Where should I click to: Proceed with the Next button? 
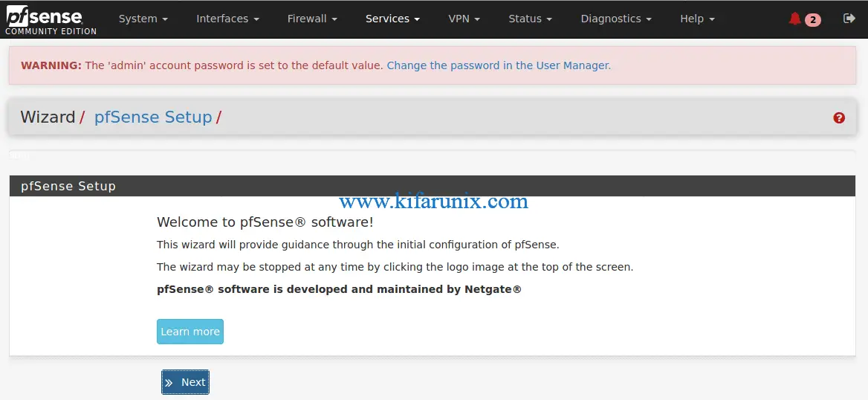point(186,382)
